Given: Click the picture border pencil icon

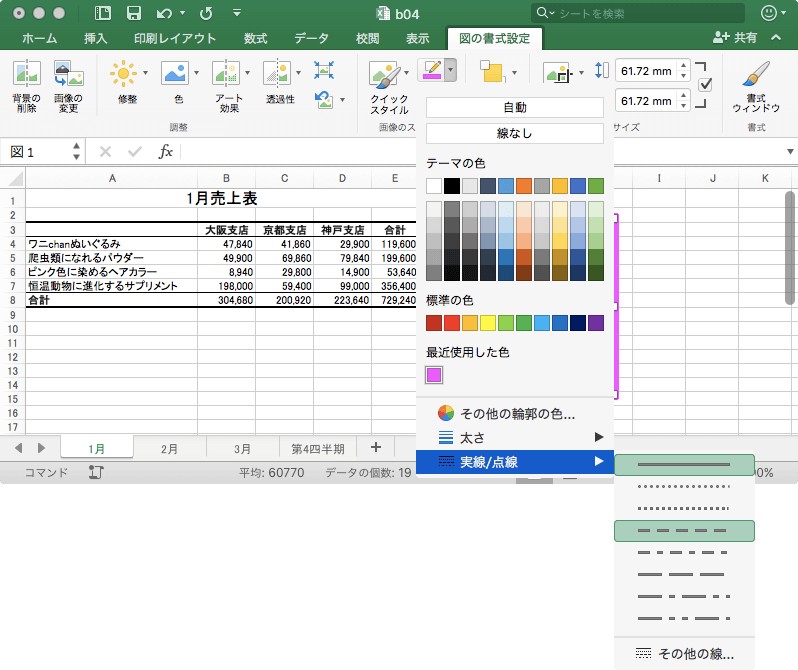Looking at the screenshot, I should [x=432, y=70].
